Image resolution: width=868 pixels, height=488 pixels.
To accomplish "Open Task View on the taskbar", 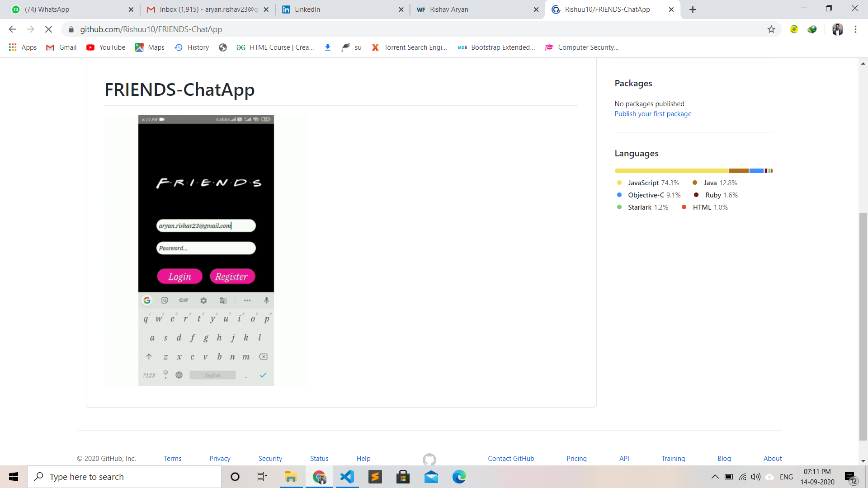I will coord(262,477).
